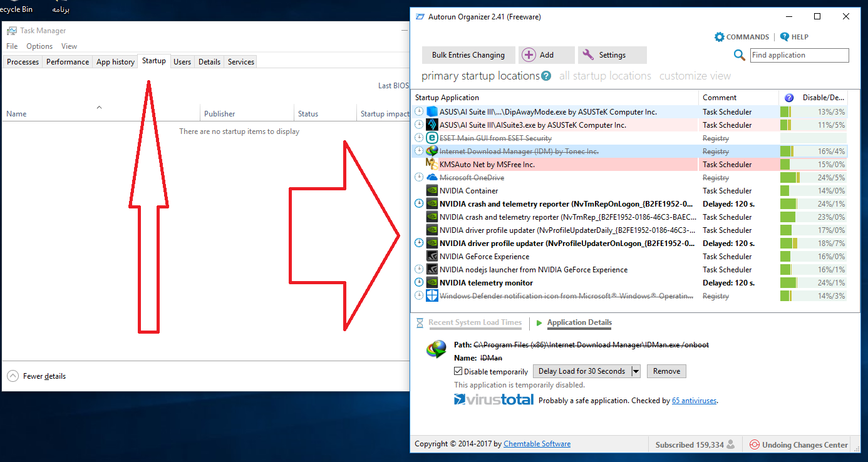The width and height of the screenshot is (868, 462).
Task: Click the OneDrive 24%/5% load bar
Action: [814, 178]
